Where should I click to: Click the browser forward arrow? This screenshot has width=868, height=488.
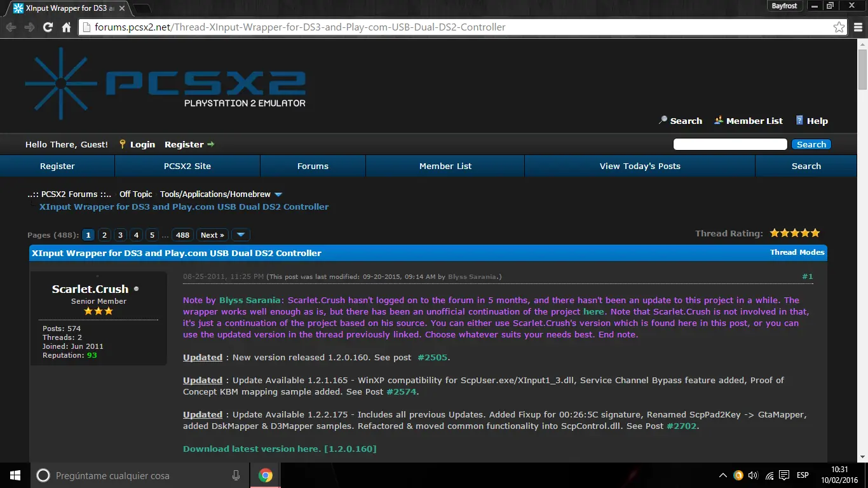(x=29, y=27)
